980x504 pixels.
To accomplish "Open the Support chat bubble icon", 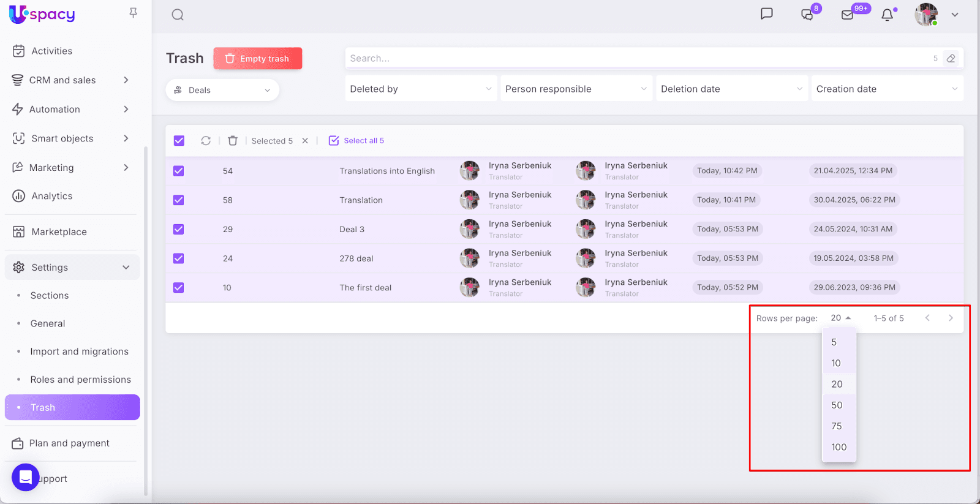I will click(x=26, y=478).
